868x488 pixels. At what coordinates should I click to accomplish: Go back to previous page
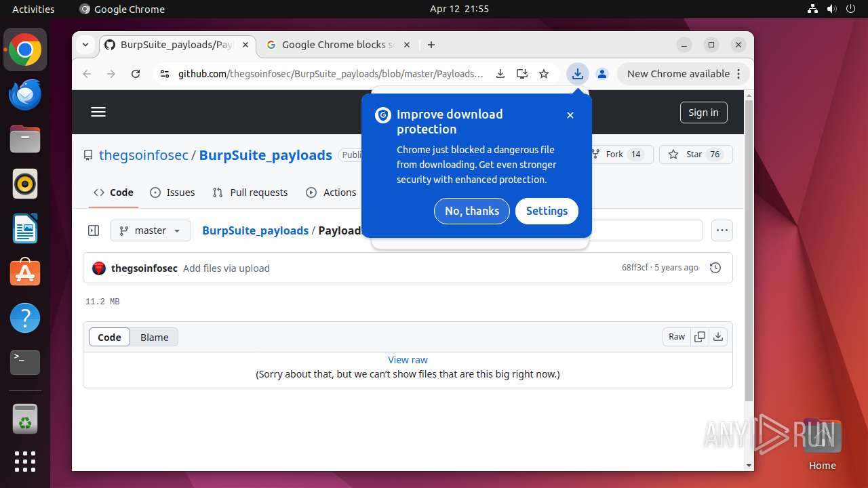click(x=87, y=74)
